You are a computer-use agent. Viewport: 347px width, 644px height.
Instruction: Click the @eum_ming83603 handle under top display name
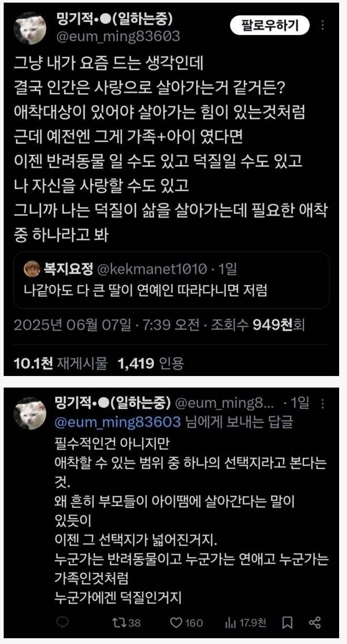[x=117, y=36]
